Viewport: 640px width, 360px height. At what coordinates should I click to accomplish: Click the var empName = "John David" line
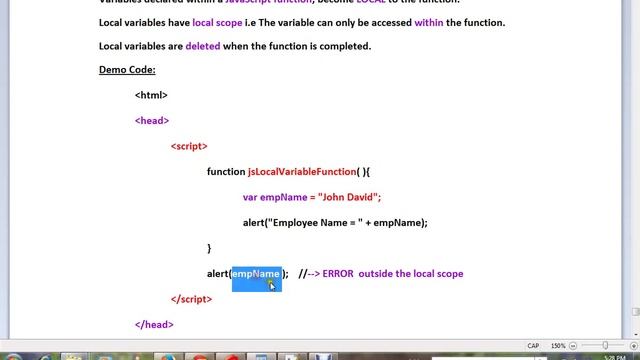[x=312, y=198]
